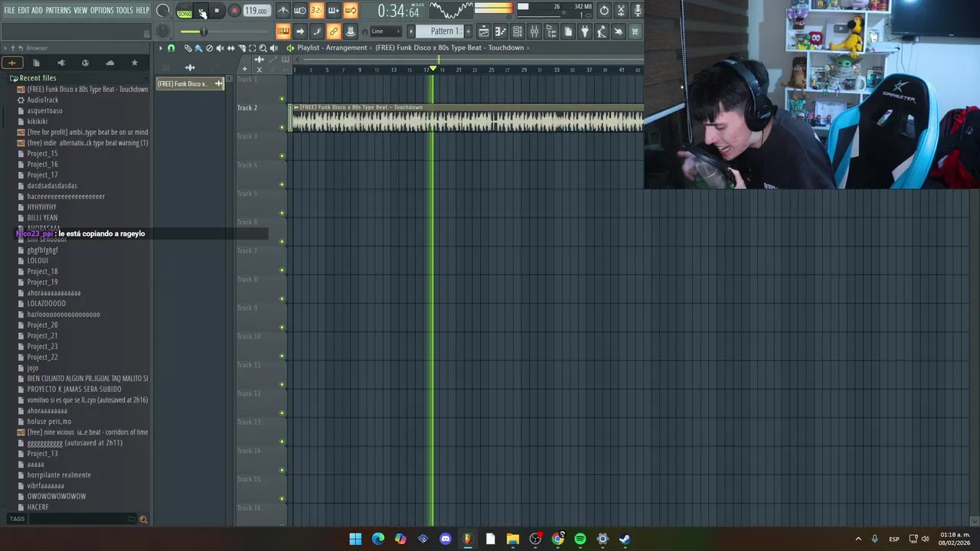Select the Zoom tool in playlist
This screenshot has height=551, width=980.
tap(263, 48)
